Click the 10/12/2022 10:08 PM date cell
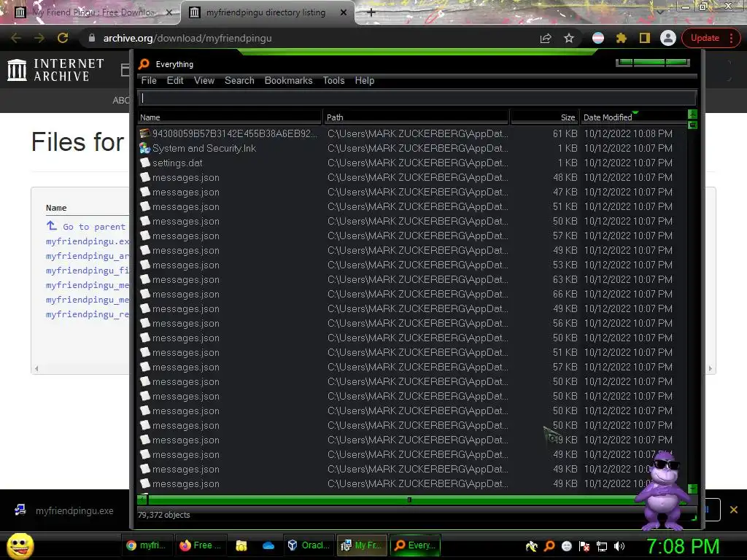The image size is (747, 560). click(x=628, y=134)
